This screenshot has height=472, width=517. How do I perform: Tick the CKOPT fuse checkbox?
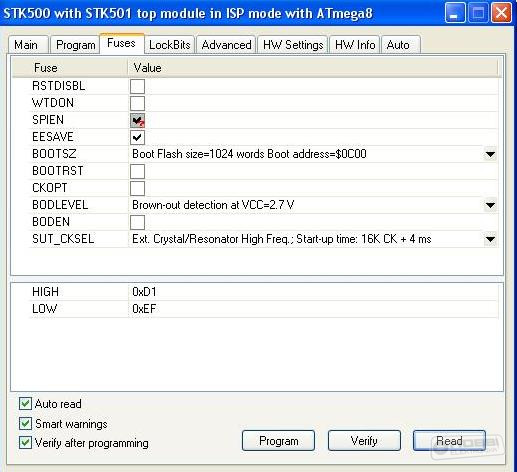click(x=137, y=188)
